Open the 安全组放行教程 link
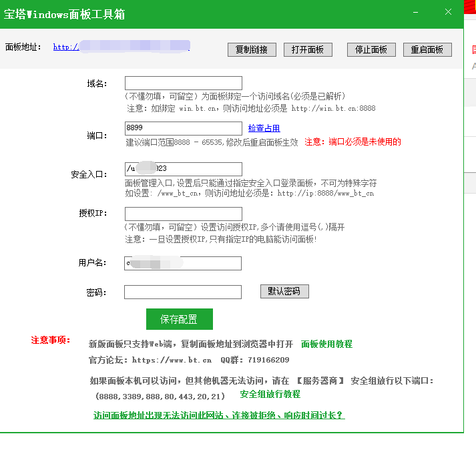 coord(270,394)
